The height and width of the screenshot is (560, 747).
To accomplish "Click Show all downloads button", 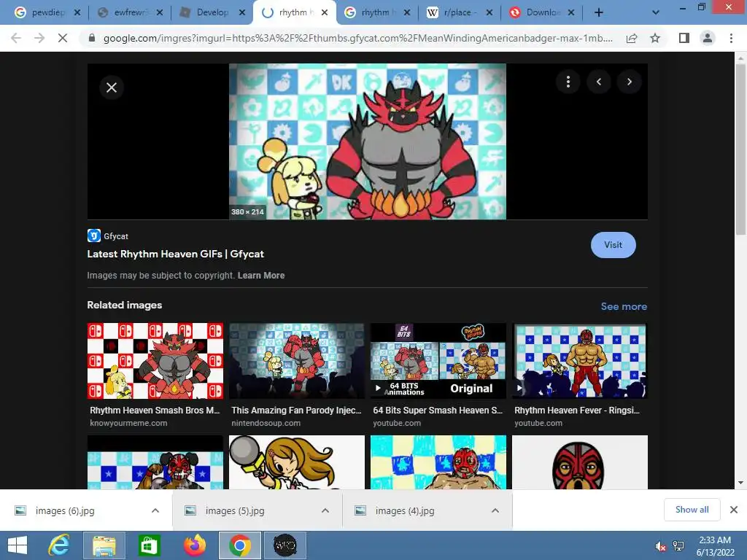I will pos(692,510).
